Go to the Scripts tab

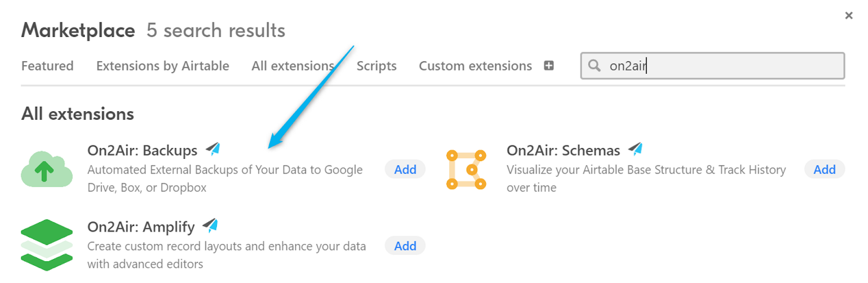pos(376,66)
